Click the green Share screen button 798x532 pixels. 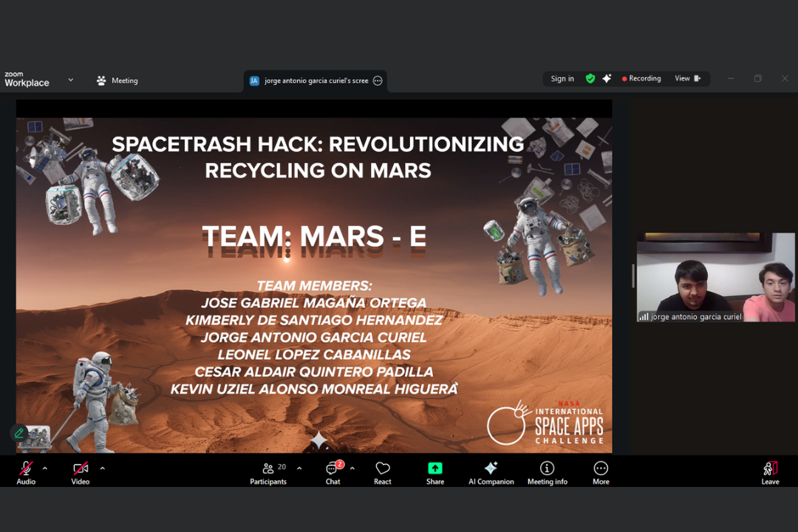point(435,472)
